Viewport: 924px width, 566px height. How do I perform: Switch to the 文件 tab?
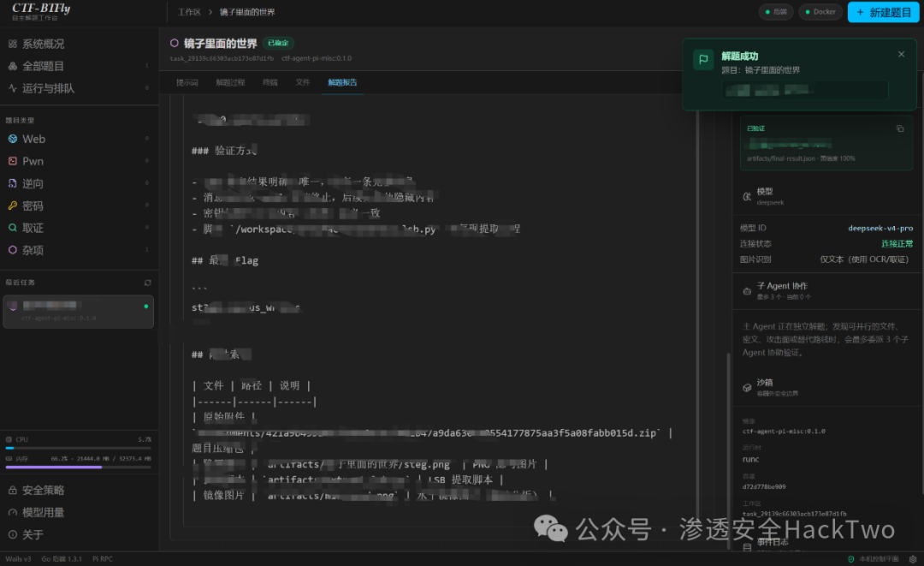[302, 82]
